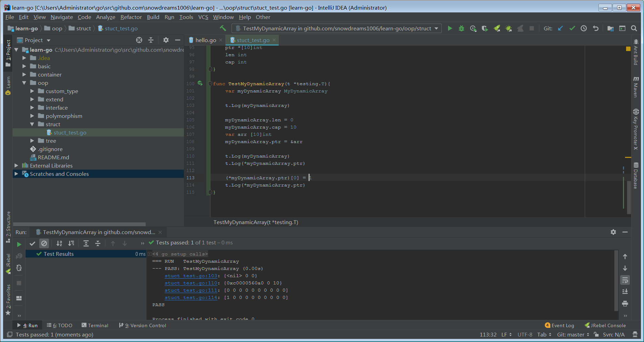Rerun TestMyDynamicArray with the green play icon

point(450,28)
